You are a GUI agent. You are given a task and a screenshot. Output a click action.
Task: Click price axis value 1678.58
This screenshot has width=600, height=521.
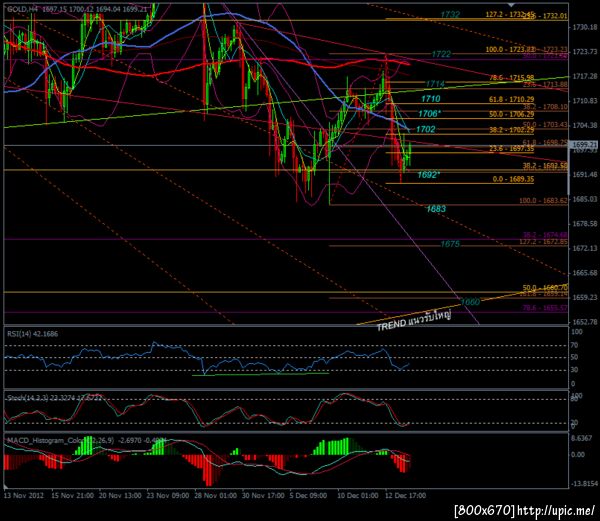(x=585, y=224)
